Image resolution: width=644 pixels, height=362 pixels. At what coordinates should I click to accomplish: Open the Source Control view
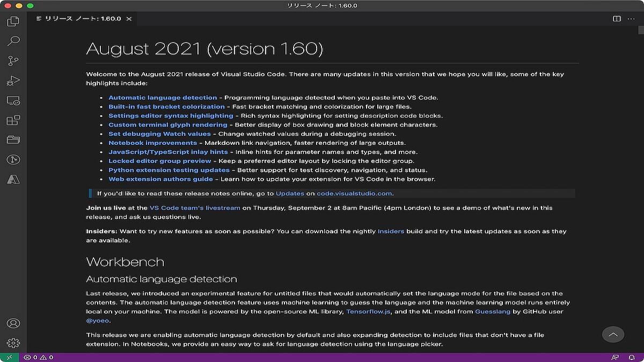13,61
